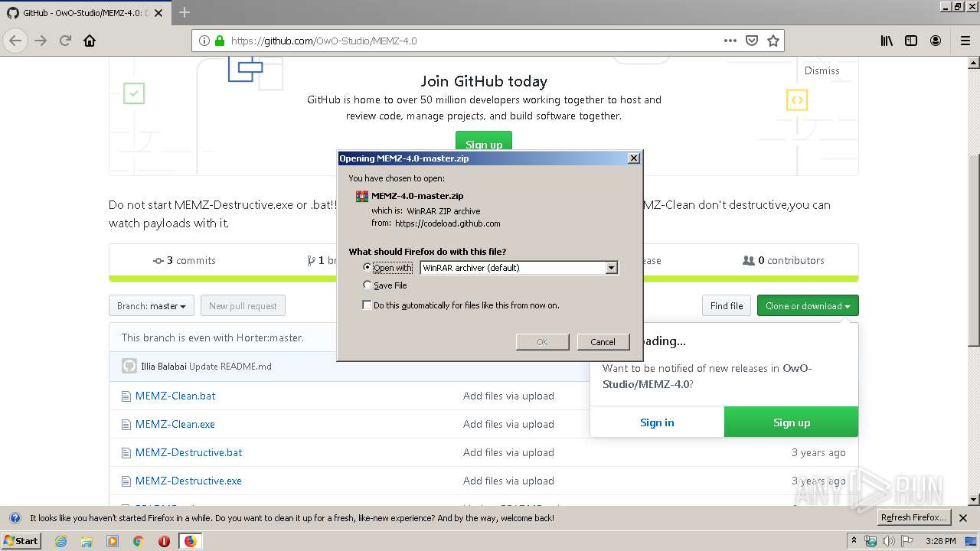
Task: Open the Branch: master dropdown
Action: click(152, 306)
